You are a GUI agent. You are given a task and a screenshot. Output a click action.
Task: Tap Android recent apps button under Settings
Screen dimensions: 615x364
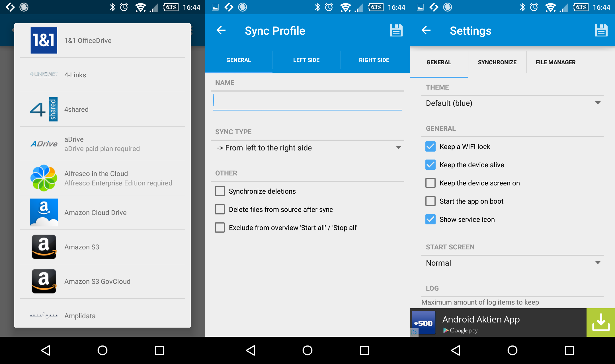(x=569, y=350)
